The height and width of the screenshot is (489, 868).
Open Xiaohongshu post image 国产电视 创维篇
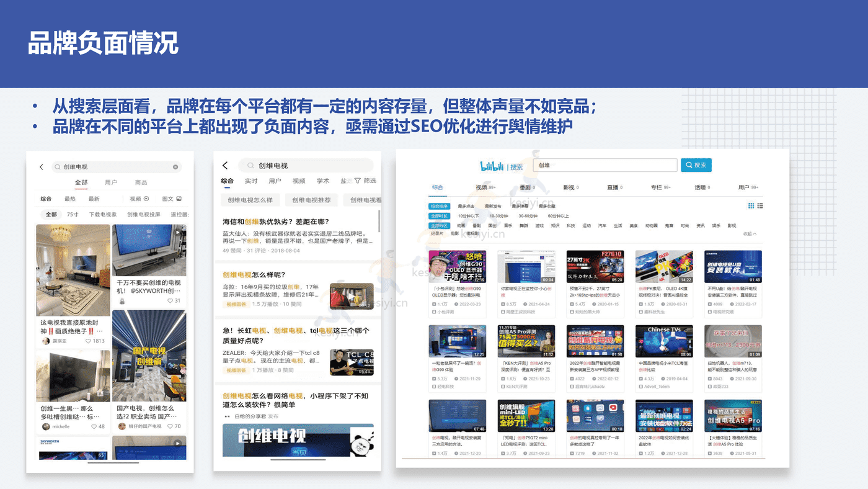tap(149, 356)
